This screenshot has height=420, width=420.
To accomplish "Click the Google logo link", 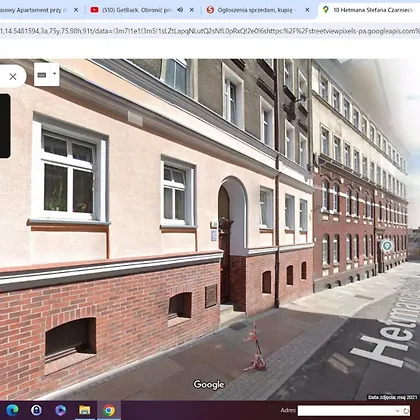I will point(209,384).
